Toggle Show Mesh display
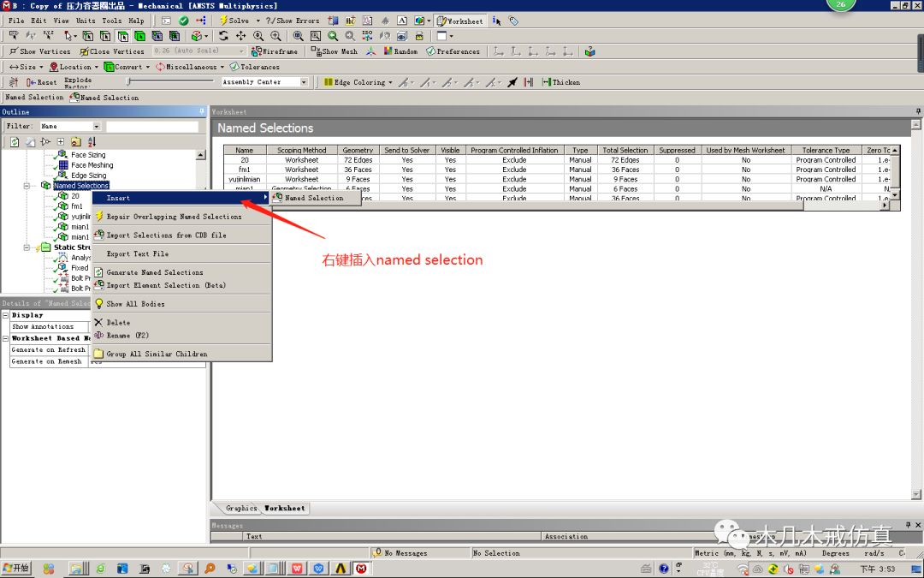The height and width of the screenshot is (578, 924). pos(334,51)
